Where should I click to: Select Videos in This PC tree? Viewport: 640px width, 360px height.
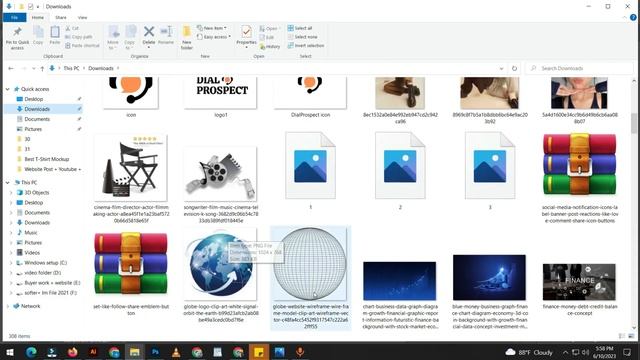point(32,253)
